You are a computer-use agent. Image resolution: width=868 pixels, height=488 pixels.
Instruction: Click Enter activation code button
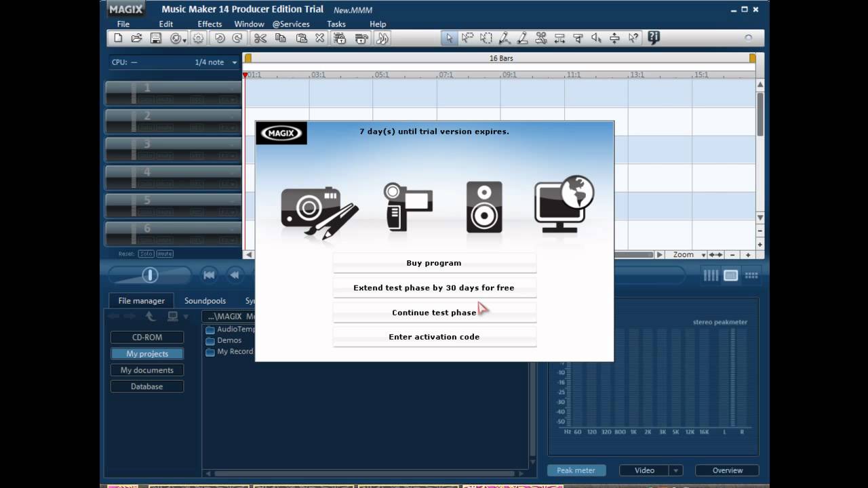434,337
